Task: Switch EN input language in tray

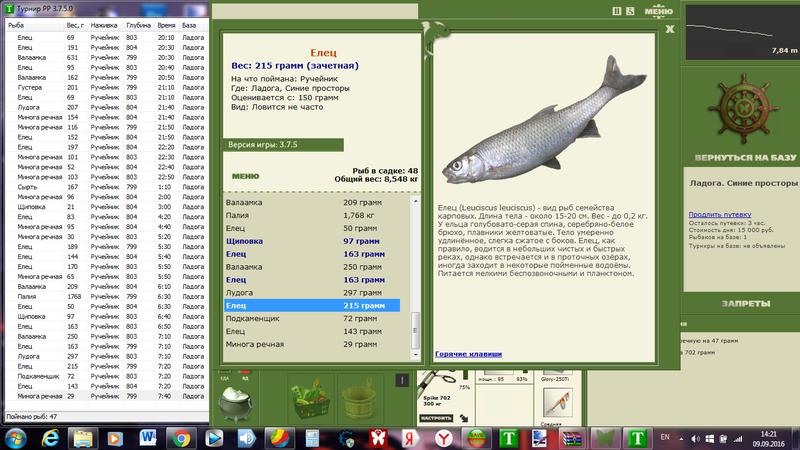Action: pyautogui.click(x=665, y=437)
